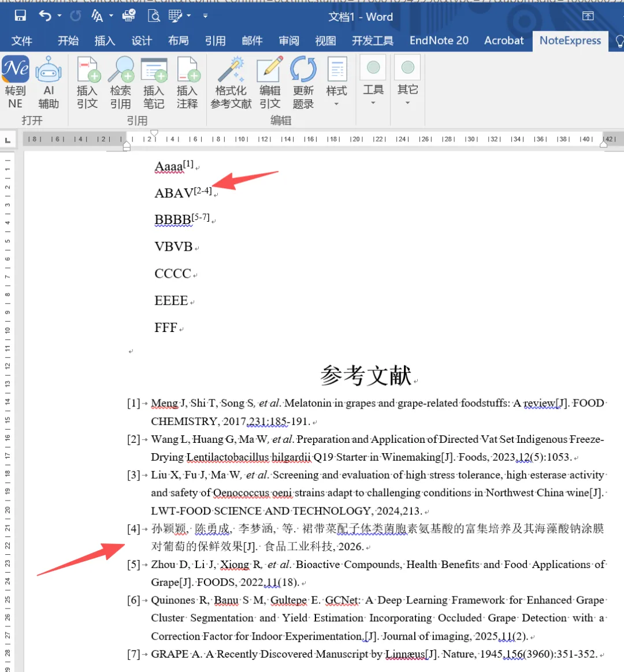Image resolution: width=624 pixels, height=672 pixels.
Task: Click citation [1] after Aaaa
Action: (188, 164)
